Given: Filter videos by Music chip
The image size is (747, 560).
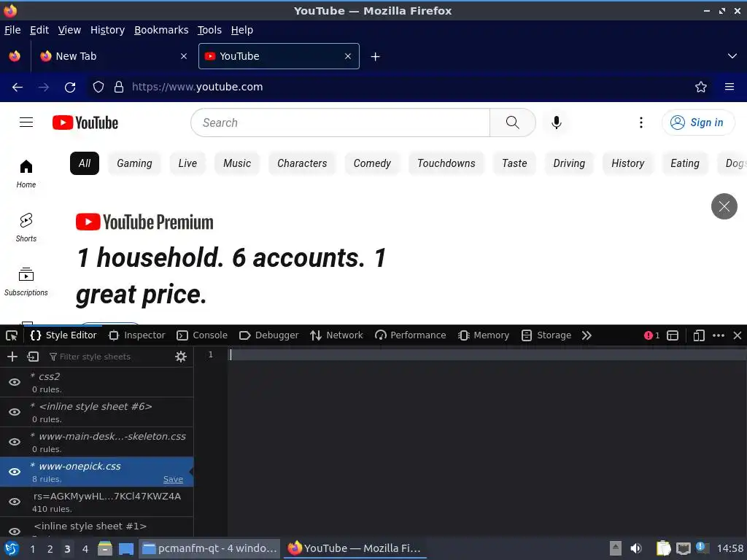Looking at the screenshot, I should click(x=237, y=163).
